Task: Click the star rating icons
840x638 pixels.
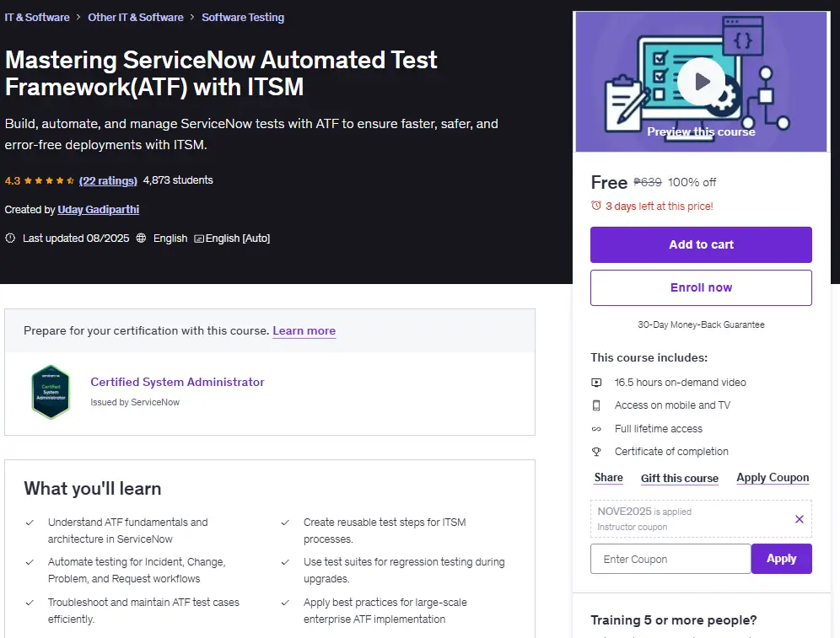Action: click(49, 180)
